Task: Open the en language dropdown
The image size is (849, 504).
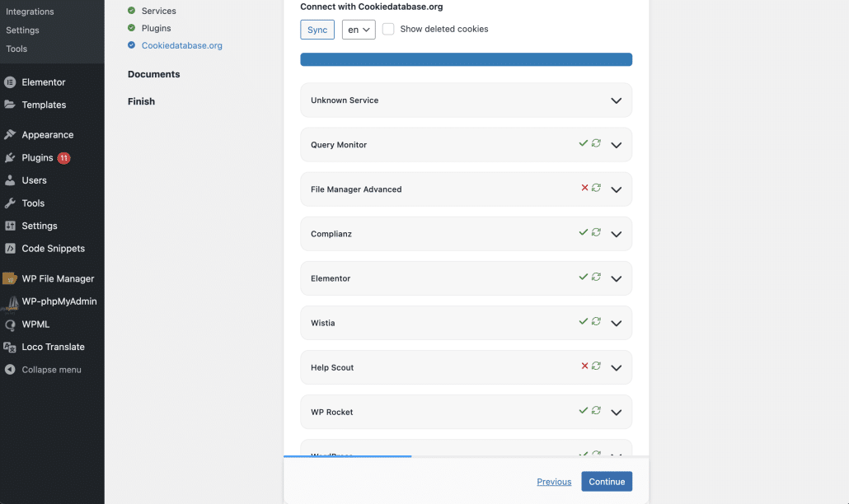Action: click(x=359, y=30)
